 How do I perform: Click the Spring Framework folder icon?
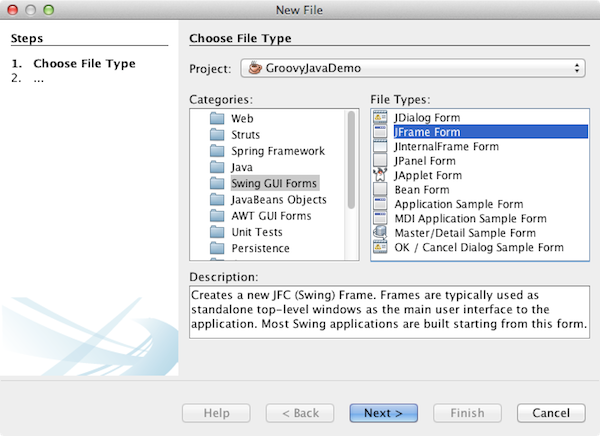[217, 151]
